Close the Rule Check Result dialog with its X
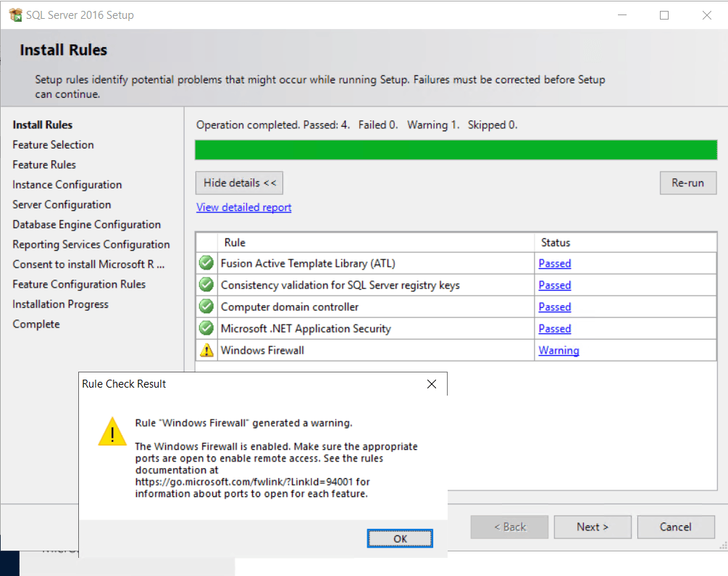Viewport: 728px width, 576px height. coord(432,384)
